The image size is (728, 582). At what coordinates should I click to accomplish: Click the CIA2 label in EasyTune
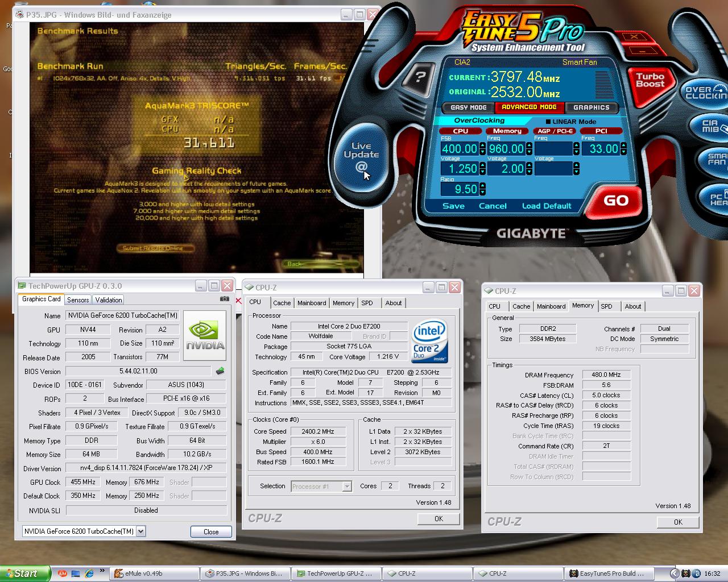[462, 62]
